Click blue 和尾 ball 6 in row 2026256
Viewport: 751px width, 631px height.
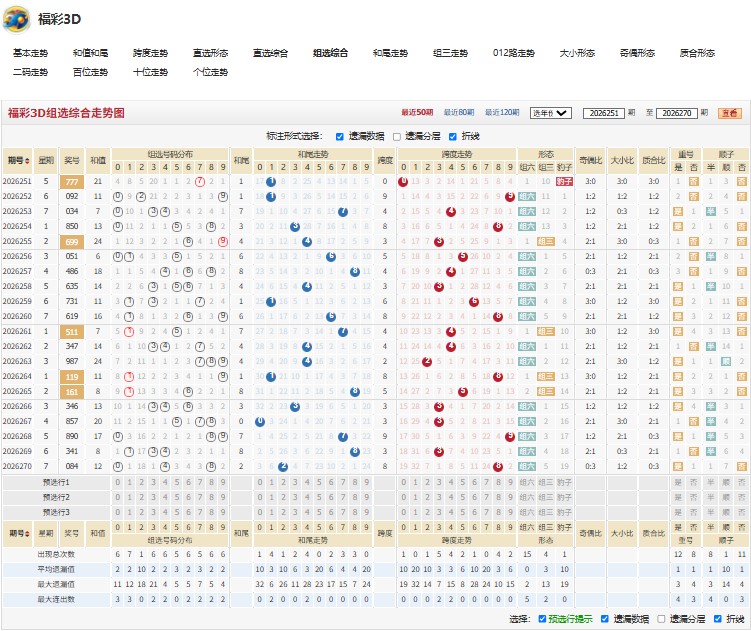(331, 256)
